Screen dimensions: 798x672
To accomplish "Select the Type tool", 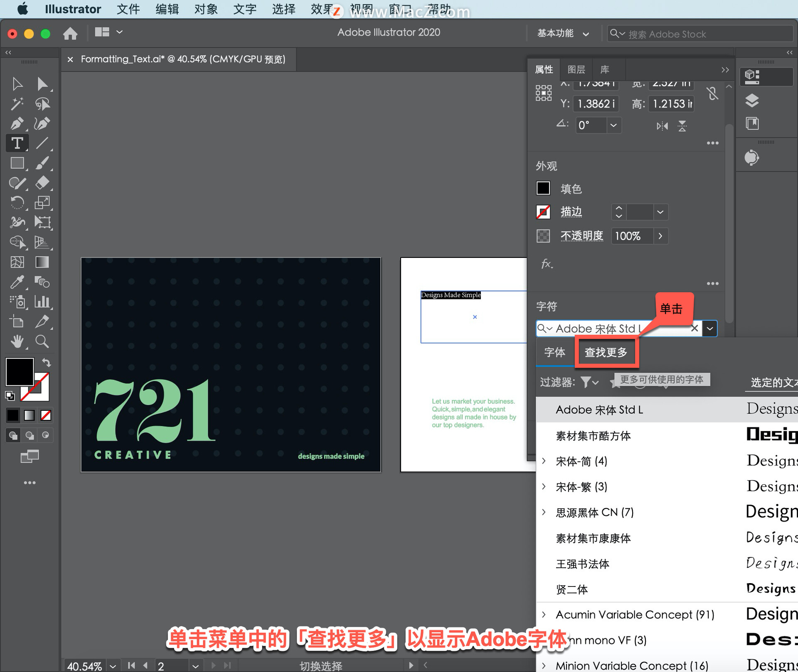I will click(17, 143).
